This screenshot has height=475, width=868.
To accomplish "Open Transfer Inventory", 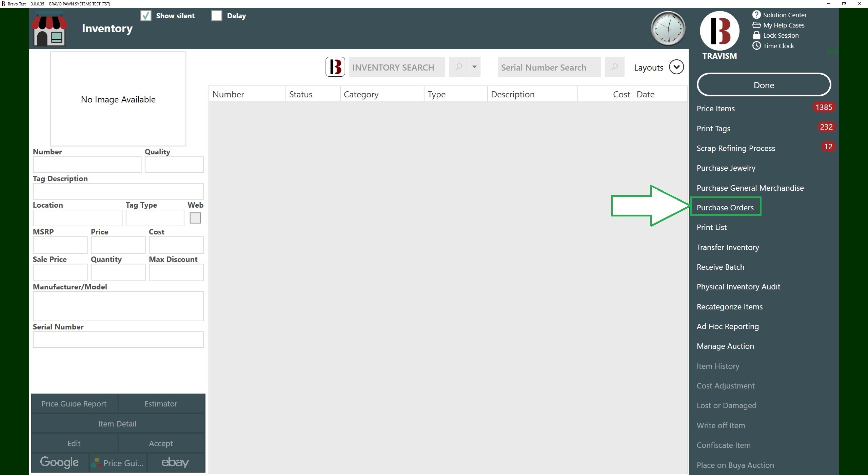I will pos(728,247).
